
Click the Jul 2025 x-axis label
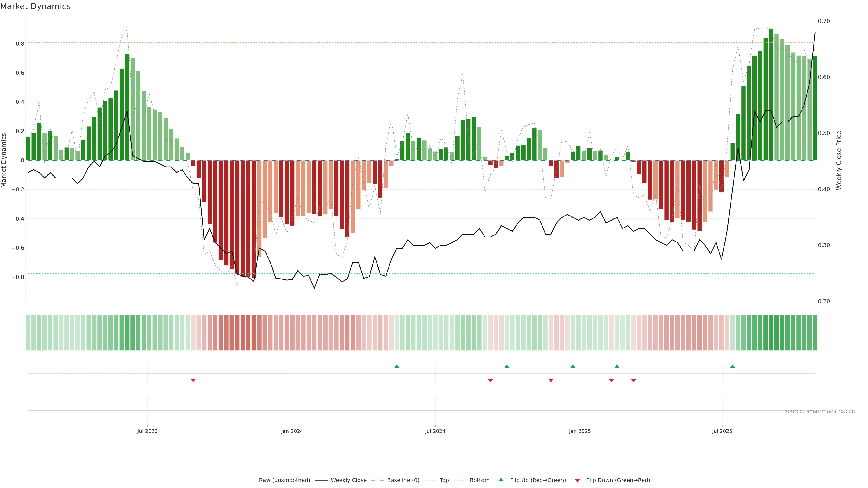coord(722,431)
